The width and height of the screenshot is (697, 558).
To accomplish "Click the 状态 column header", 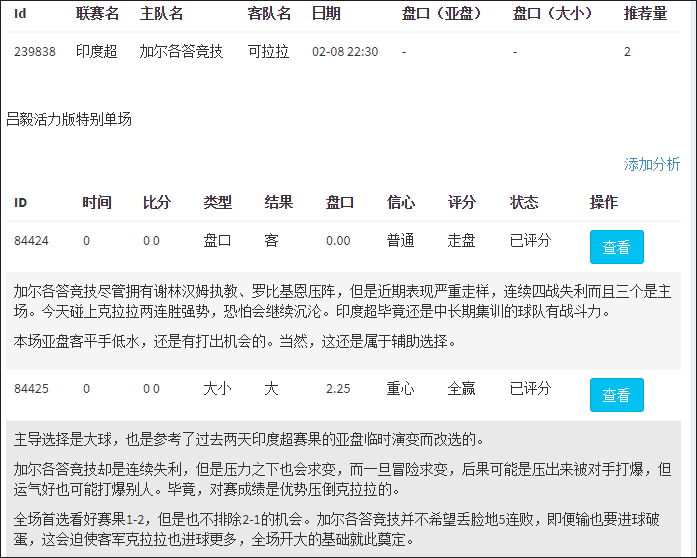I will pyautogui.click(x=524, y=202).
